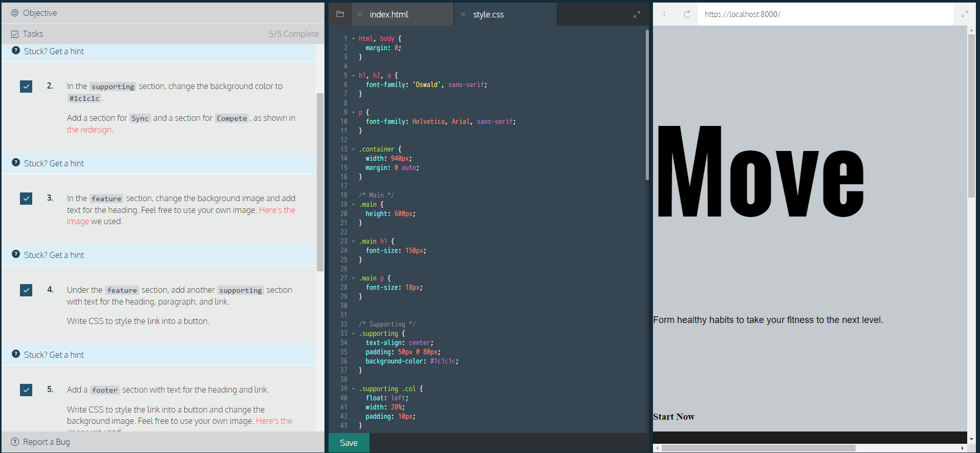The height and width of the screenshot is (453, 980).
Task: Uncheck the task 4 checkbox
Action: pos(26,290)
